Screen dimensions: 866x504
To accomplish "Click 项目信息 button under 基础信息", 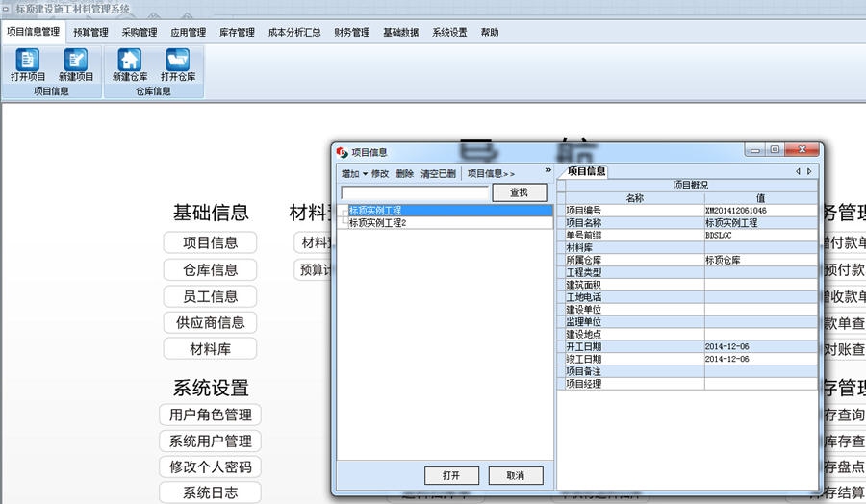I will (210, 243).
